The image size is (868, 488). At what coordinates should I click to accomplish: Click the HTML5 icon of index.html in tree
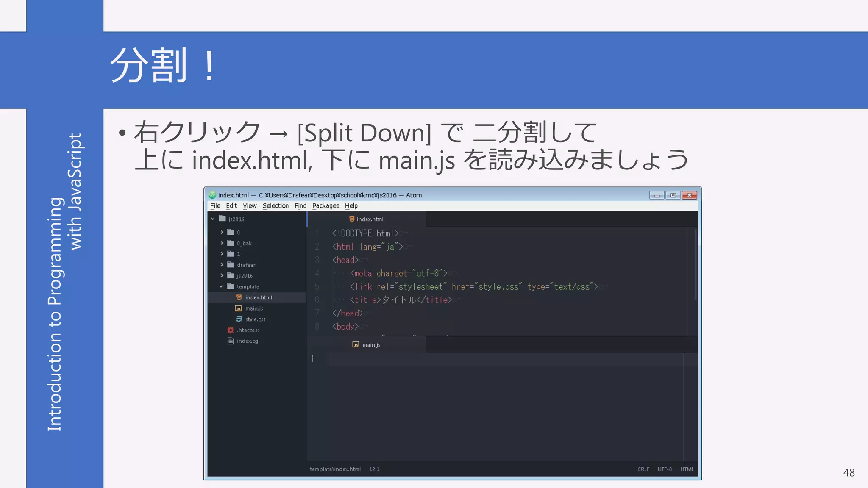(239, 297)
